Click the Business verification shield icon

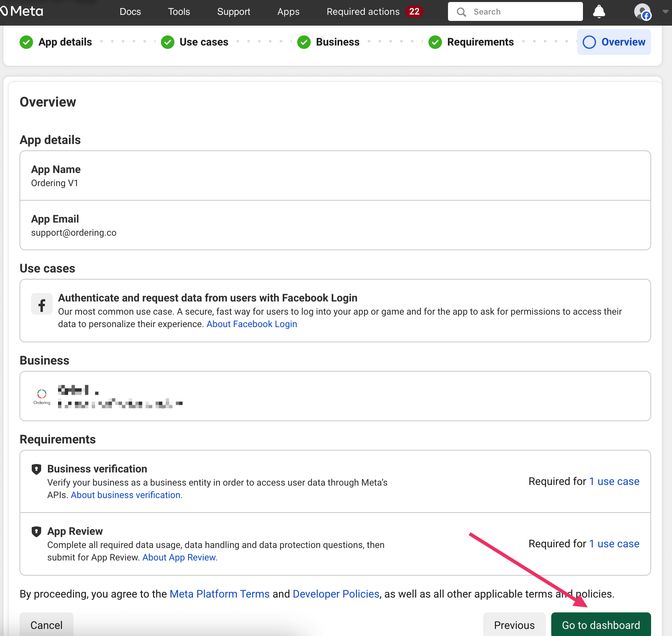[x=36, y=469]
